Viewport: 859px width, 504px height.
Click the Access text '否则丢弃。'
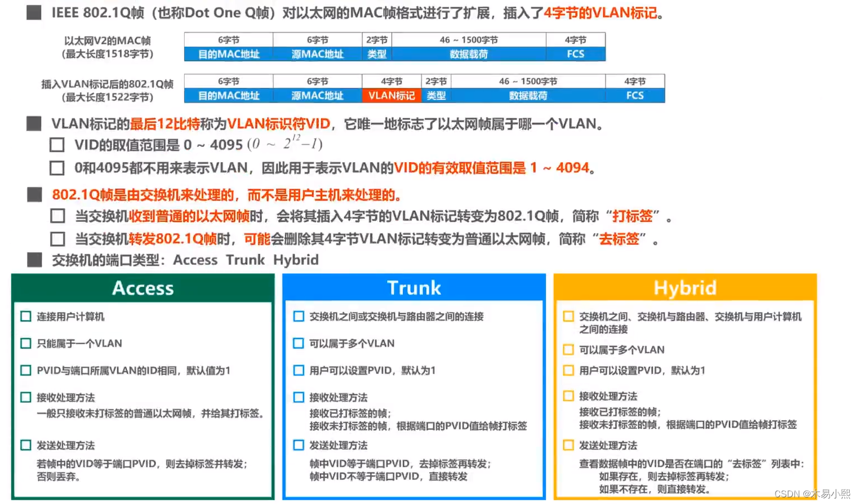59,477
